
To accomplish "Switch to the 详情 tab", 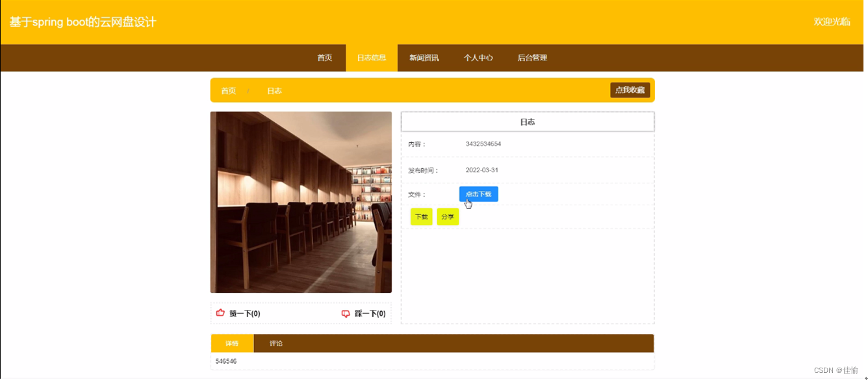I will [x=232, y=344].
